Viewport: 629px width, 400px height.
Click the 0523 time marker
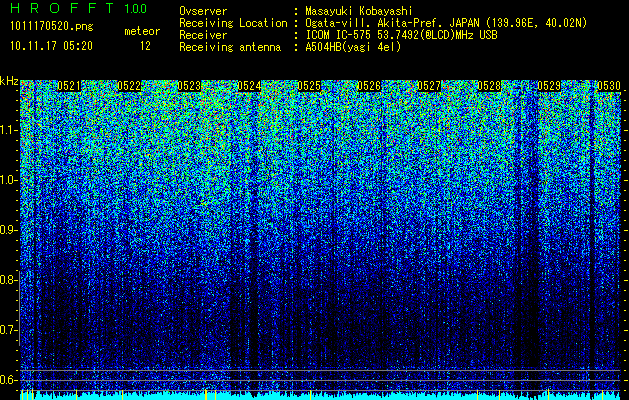tap(189, 86)
